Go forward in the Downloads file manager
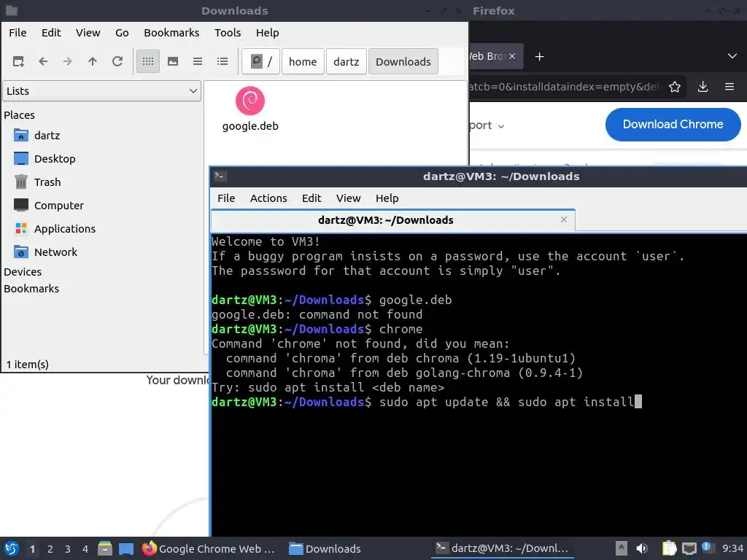This screenshot has height=560, width=747. point(68,61)
